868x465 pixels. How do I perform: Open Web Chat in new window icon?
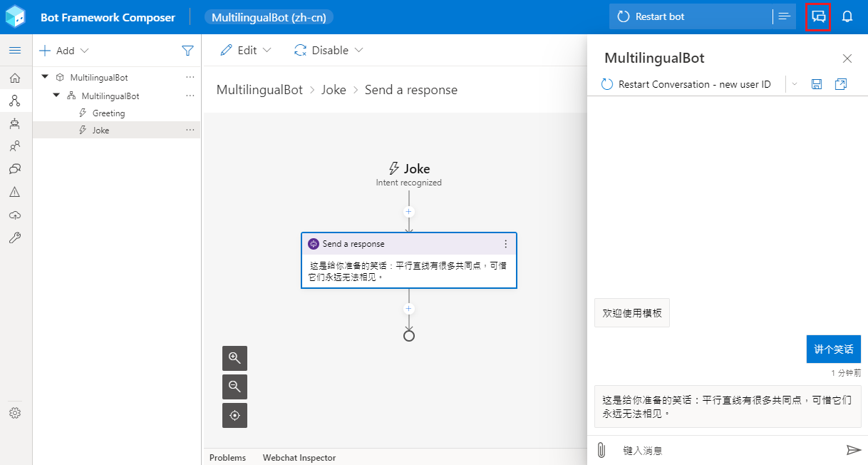click(x=841, y=84)
